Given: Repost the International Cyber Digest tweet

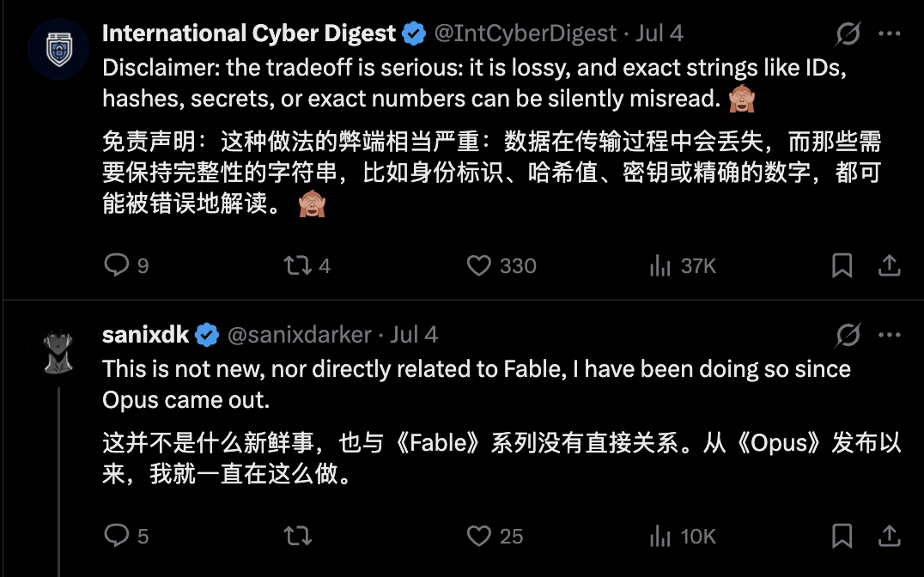Looking at the screenshot, I should [307, 265].
